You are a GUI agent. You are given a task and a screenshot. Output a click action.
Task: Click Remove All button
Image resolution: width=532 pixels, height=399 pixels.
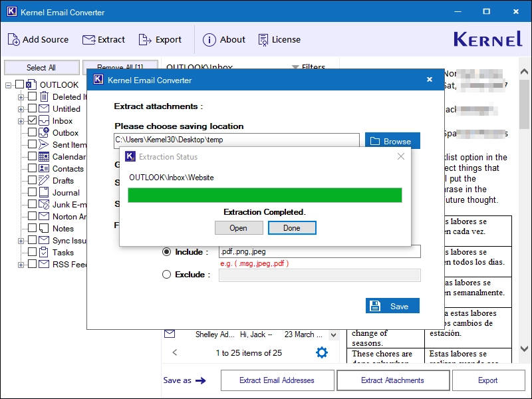(x=120, y=65)
